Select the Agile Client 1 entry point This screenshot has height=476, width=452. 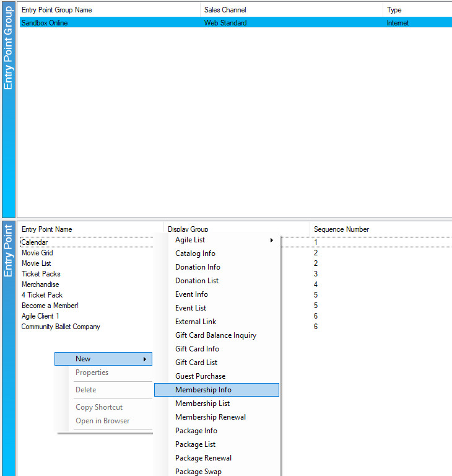40,316
